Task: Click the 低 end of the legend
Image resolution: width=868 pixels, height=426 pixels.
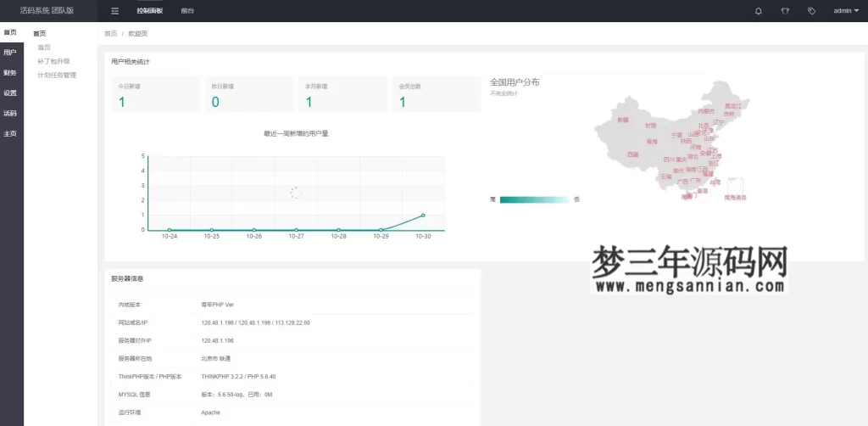Action: [576, 199]
